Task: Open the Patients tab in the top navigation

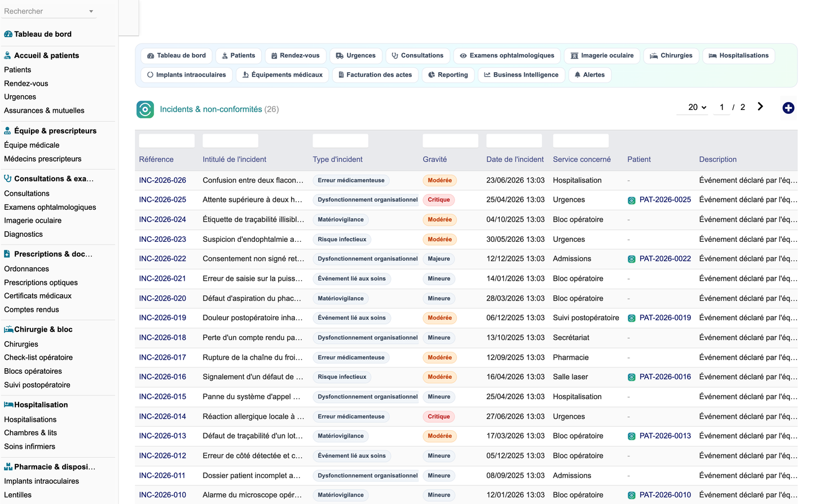Action: (x=239, y=56)
